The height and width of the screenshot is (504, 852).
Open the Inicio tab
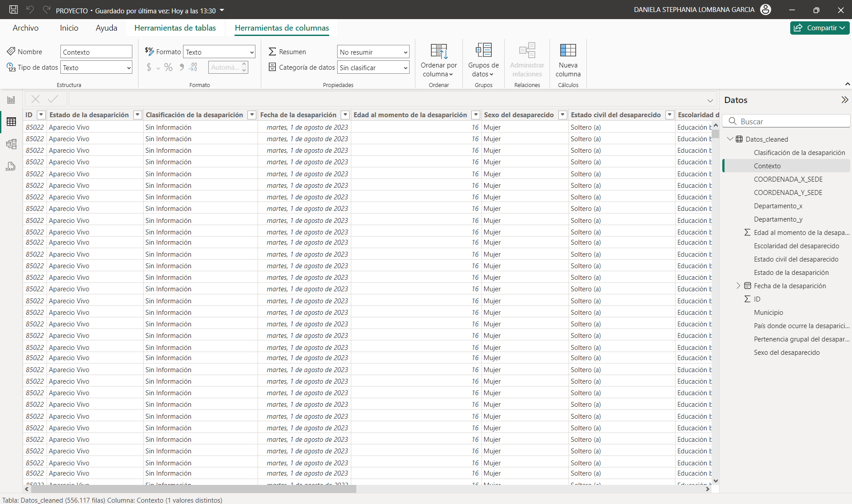[69, 28]
